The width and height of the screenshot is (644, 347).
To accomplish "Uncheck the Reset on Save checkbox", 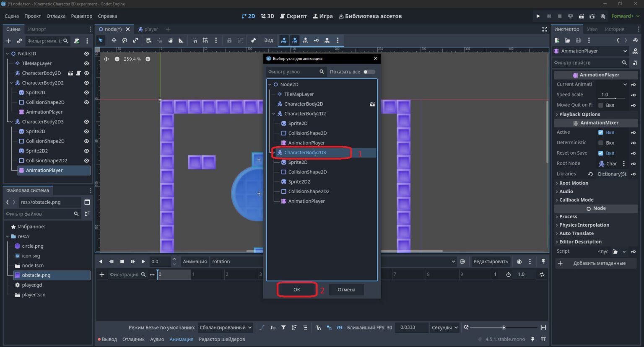I will point(601,153).
